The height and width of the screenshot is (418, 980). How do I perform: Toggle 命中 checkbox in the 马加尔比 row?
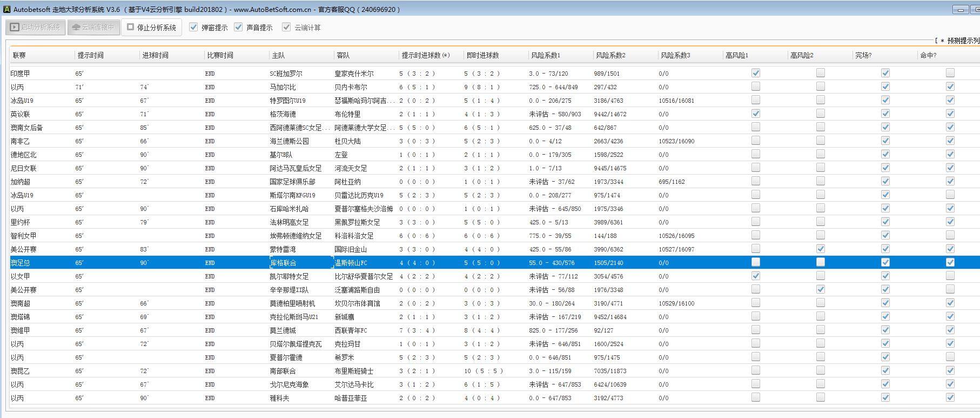pos(950,87)
